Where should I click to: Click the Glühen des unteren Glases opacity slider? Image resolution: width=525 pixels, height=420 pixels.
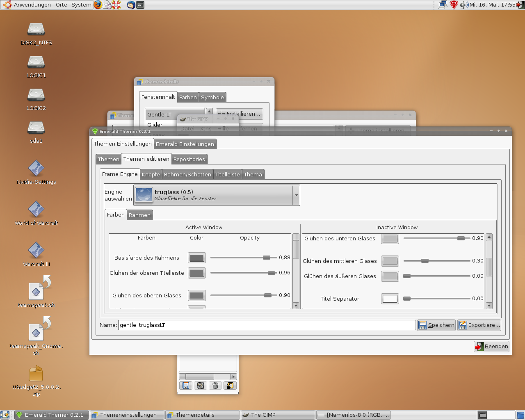click(x=437, y=238)
